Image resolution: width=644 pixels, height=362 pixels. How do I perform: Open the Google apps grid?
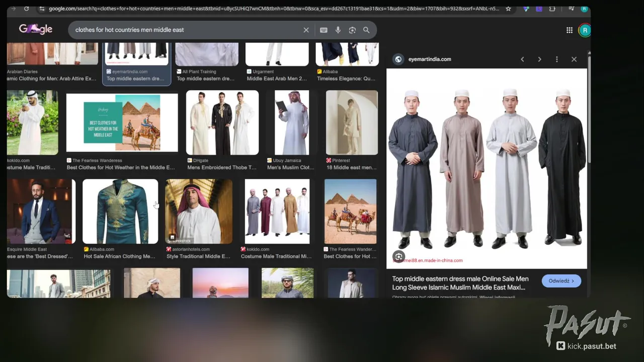570,30
